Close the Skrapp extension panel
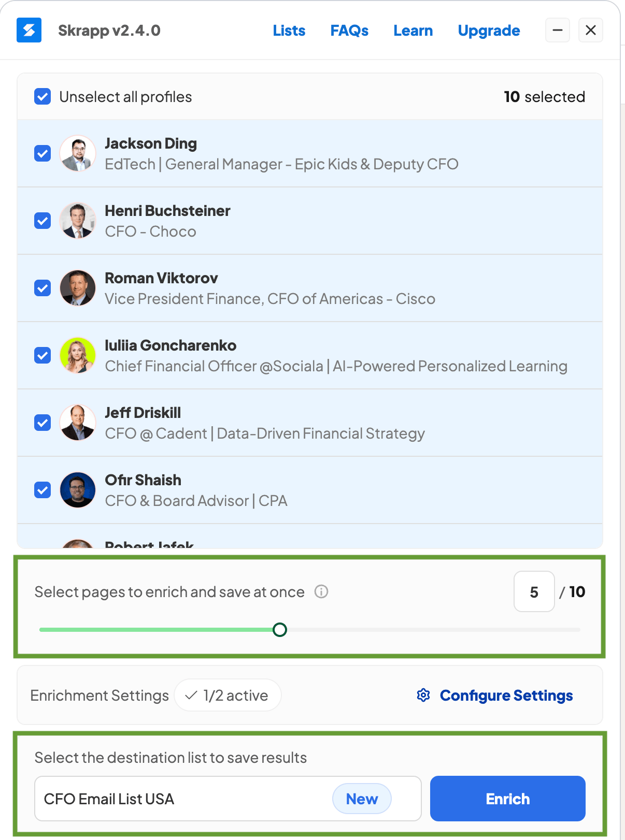Screen dimensions: 625x840 591,30
